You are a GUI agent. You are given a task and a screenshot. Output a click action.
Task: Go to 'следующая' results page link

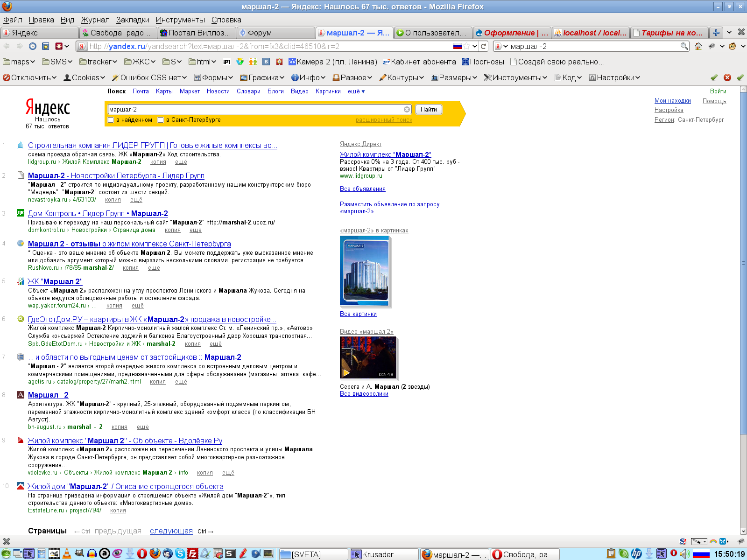171,531
